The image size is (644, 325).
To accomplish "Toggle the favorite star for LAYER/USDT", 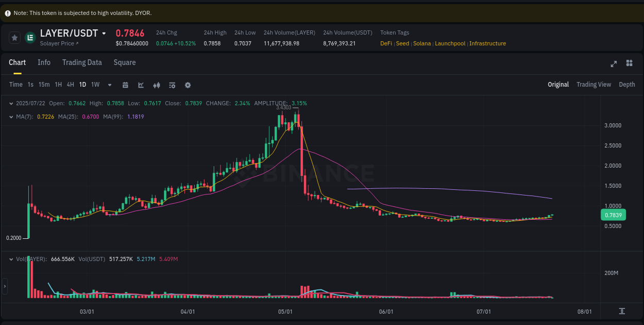I will click(14, 37).
